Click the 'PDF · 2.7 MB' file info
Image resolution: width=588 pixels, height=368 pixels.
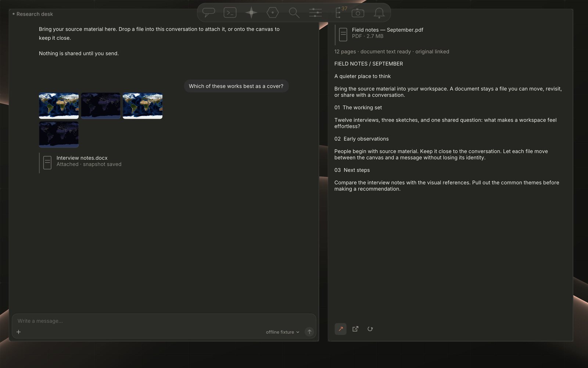point(367,36)
